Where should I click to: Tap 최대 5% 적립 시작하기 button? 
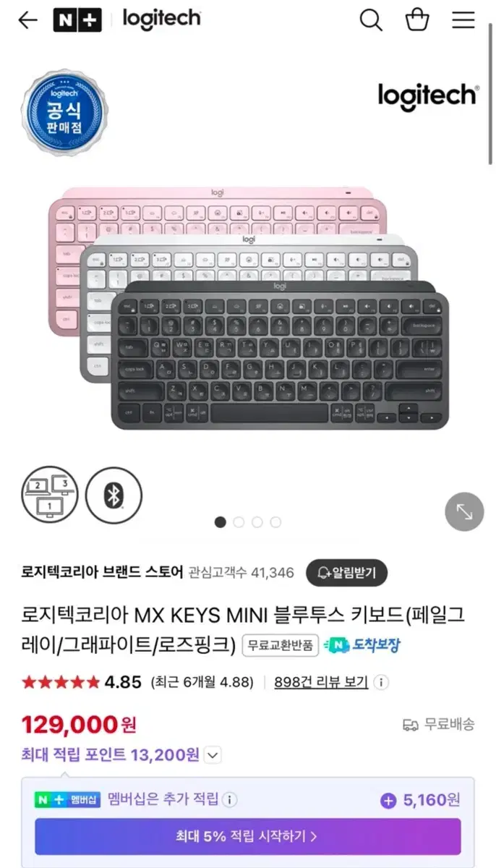point(248,837)
